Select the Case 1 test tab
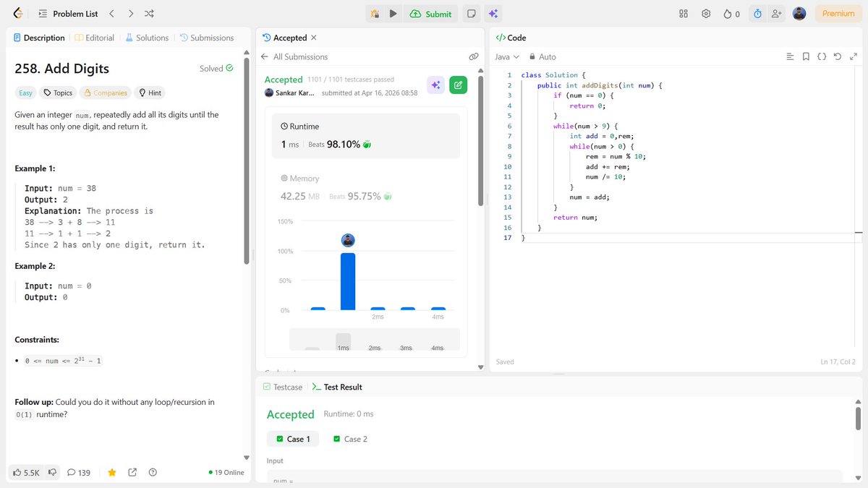 [x=294, y=439]
